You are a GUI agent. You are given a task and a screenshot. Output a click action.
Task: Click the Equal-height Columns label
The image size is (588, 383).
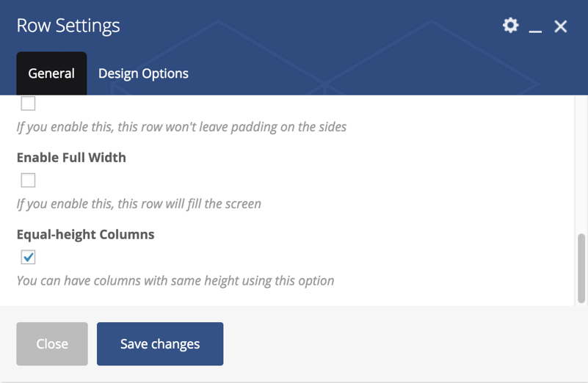click(x=85, y=235)
